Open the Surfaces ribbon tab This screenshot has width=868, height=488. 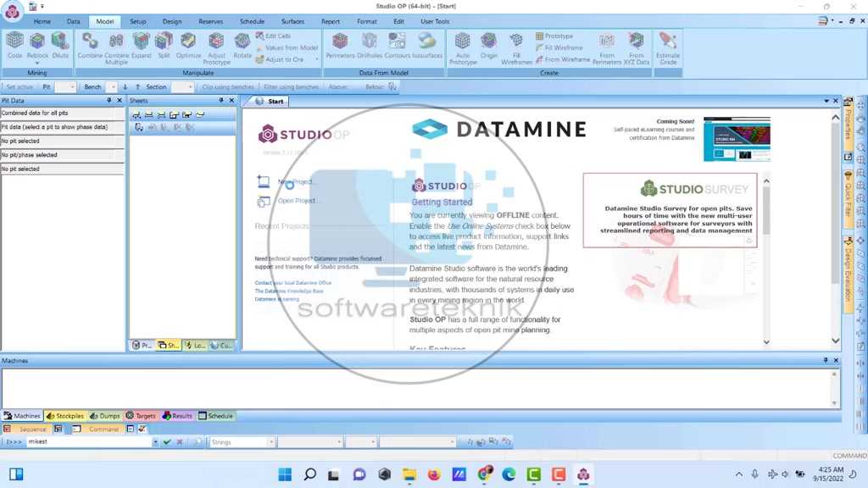tap(292, 21)
